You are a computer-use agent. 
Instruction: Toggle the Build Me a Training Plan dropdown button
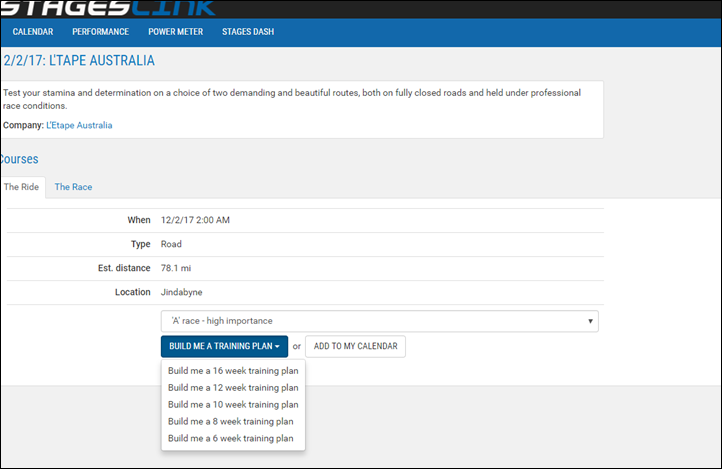pyautogui.click(x=224, y=346)
